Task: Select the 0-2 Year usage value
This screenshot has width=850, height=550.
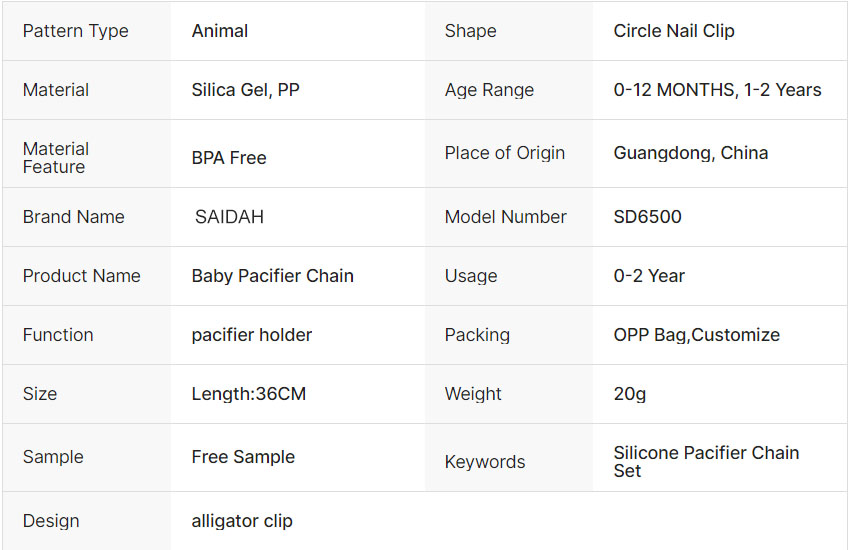Action: 649,276
